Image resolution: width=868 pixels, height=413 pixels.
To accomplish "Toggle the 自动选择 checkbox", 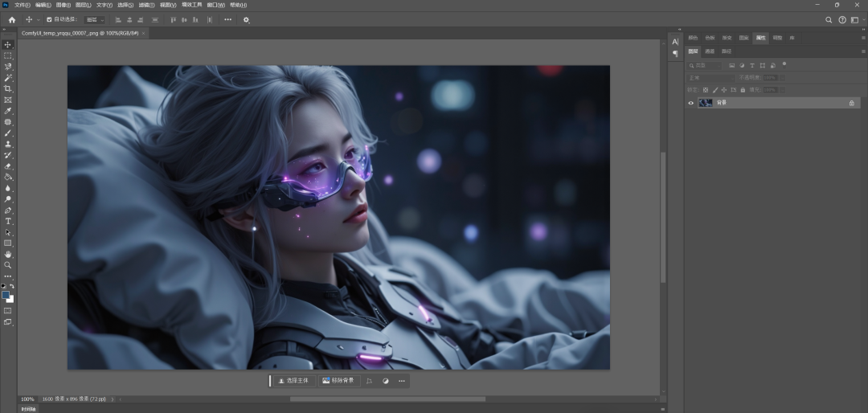I will point(49,19).
